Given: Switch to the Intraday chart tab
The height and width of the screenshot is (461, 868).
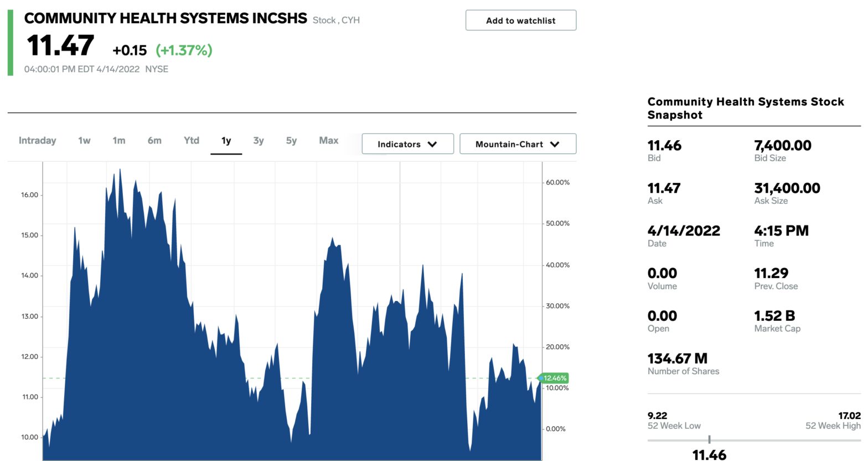Looking at the screenshot, I should click(x=38, y=141).
